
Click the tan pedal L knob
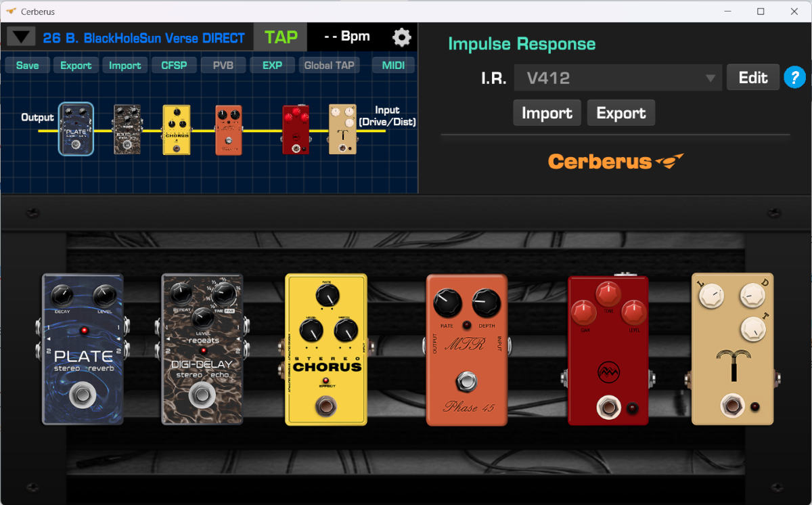[710, 296]
